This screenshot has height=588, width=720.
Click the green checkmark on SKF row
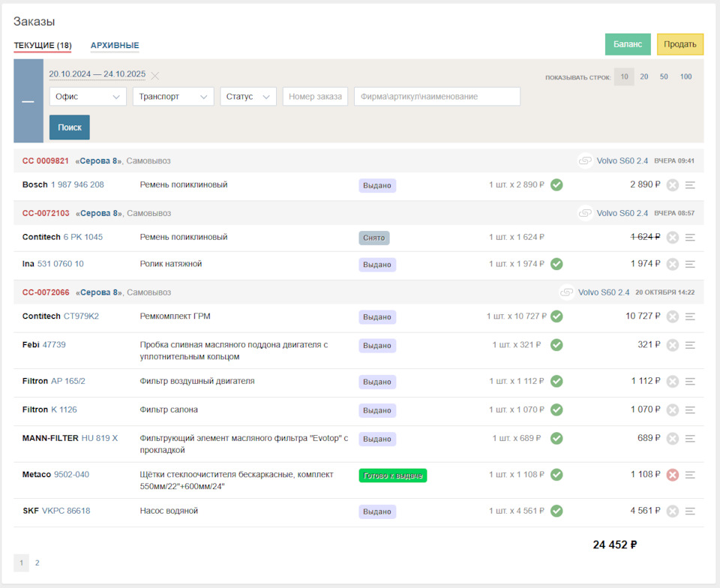[556, 511]
